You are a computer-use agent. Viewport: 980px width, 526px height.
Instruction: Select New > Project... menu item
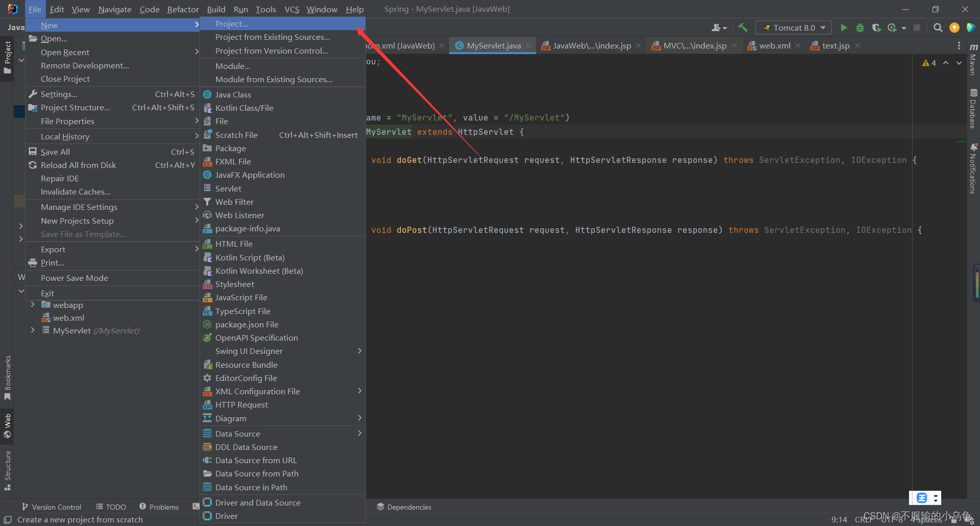click(x=283, y=24)
